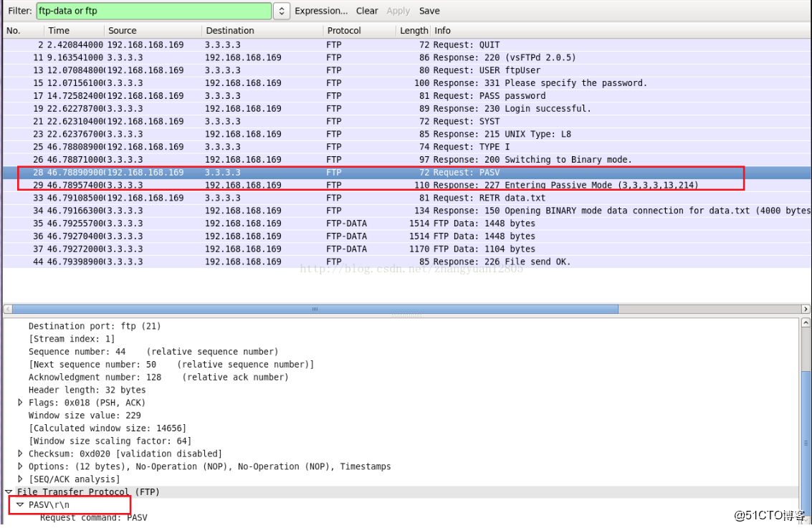Sort packets by the No. column header
812x528 pixels.
pos(24,31)
